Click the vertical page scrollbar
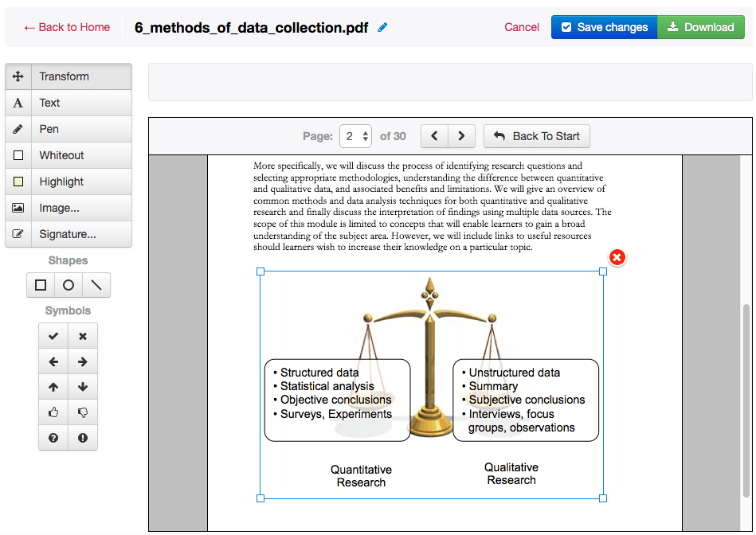 pos(746,398)
